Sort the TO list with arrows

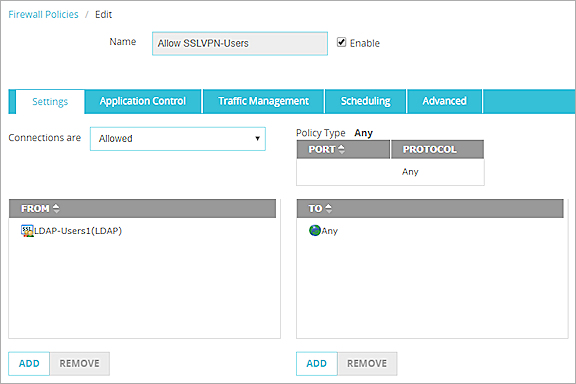328,208
